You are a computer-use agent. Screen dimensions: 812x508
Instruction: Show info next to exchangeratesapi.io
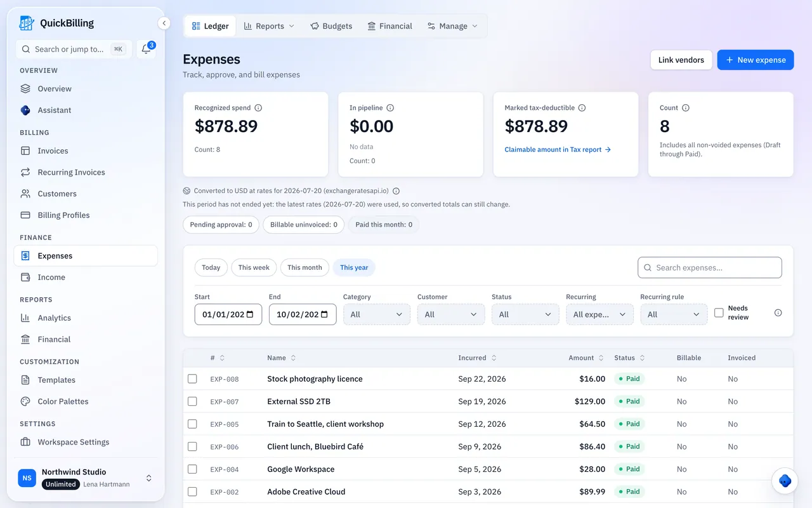[x=396, y=191]
